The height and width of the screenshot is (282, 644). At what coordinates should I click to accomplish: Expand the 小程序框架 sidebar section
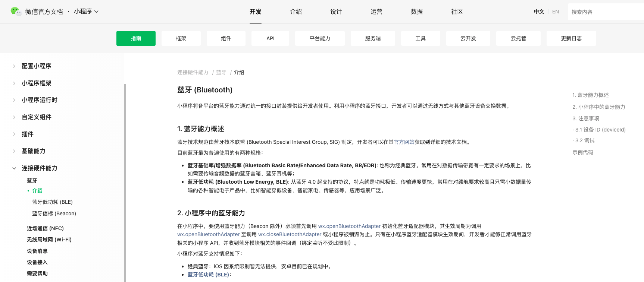[14, 83]
